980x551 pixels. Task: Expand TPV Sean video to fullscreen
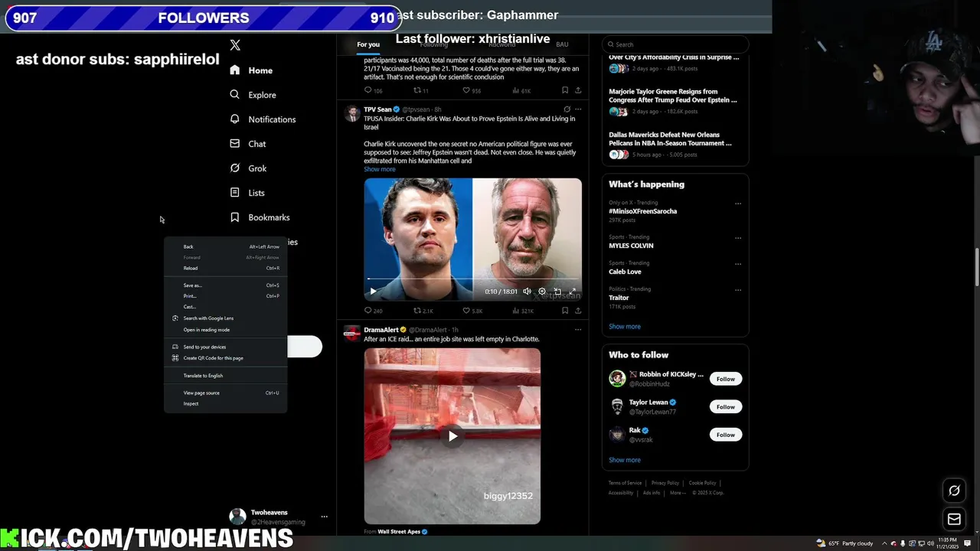pos(572,291)
